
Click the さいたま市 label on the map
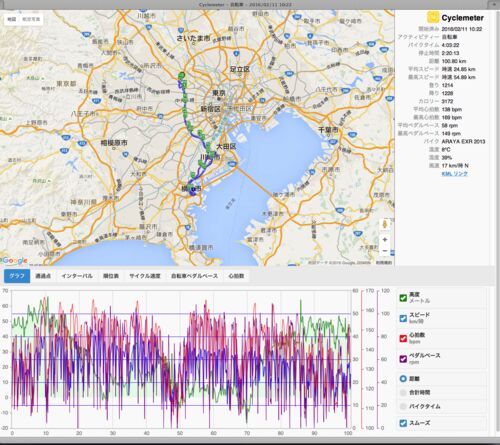193,38
